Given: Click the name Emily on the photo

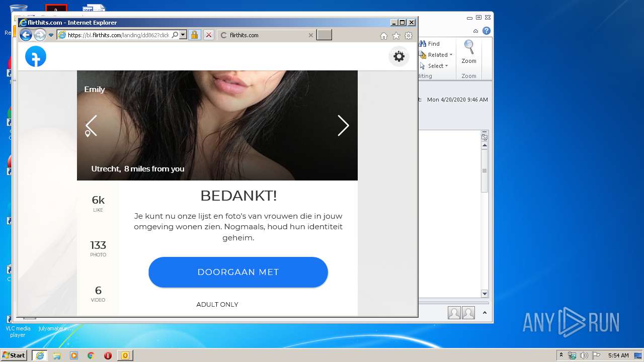Looking at the screenshot, I should click(95, 89).
